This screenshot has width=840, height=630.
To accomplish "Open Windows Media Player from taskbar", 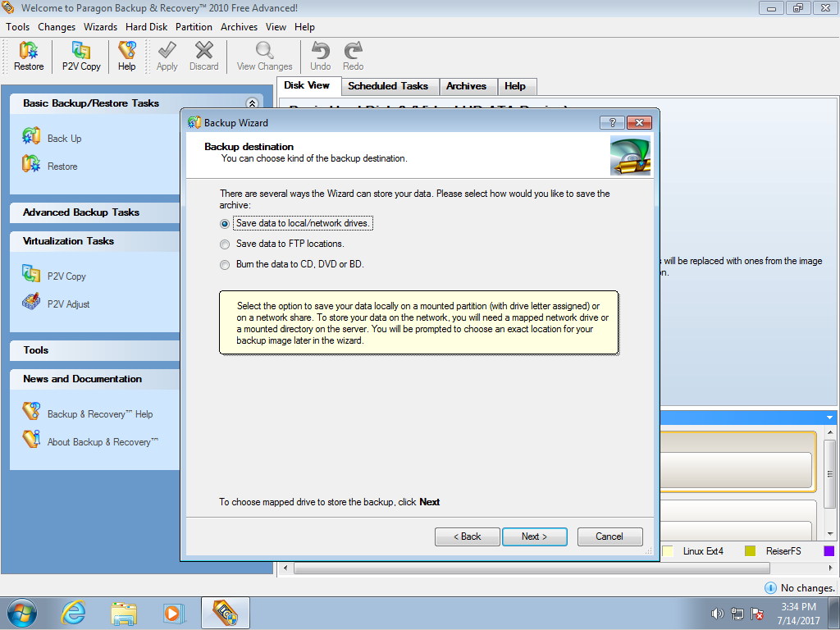I will point(174,613).
